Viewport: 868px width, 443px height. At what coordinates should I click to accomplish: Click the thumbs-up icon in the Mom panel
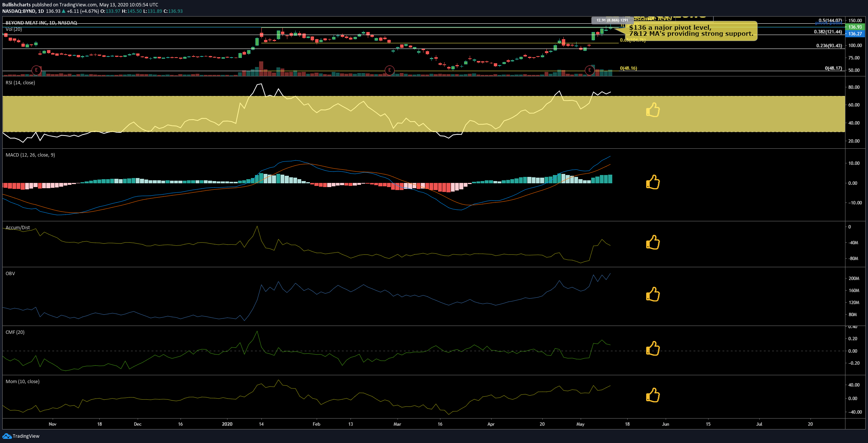(653, 395)
